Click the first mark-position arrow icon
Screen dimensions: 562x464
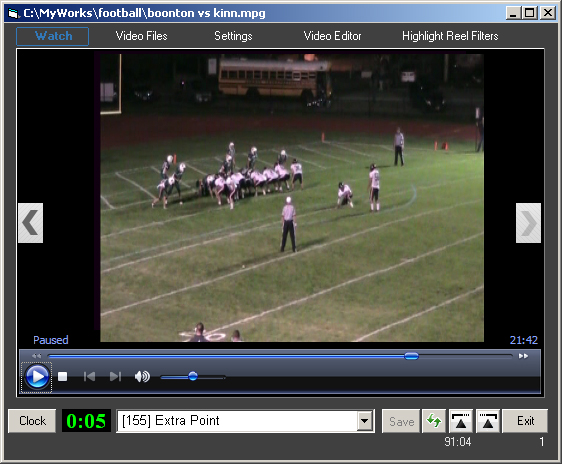pos(461,421)
